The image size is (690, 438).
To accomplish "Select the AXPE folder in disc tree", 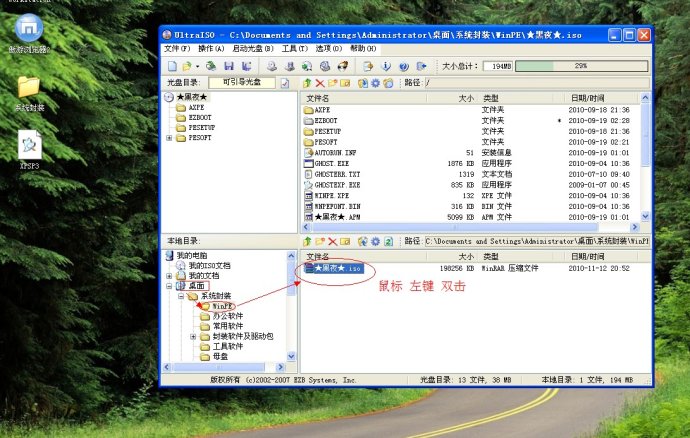I will (196, 107).
